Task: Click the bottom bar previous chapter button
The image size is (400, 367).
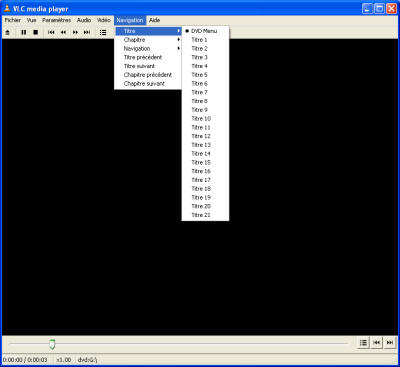Action: coord(377,342)
